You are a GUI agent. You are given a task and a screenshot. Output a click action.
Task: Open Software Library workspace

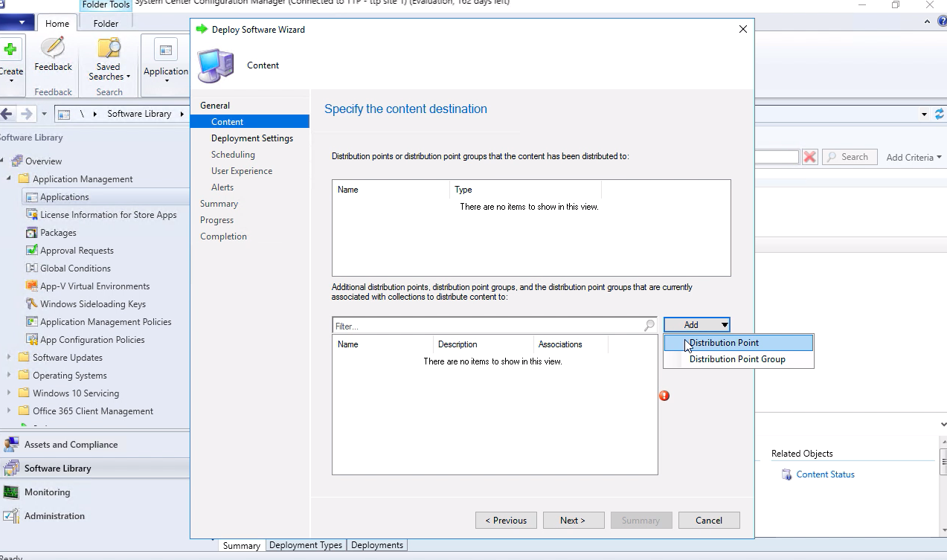[94, 469]
